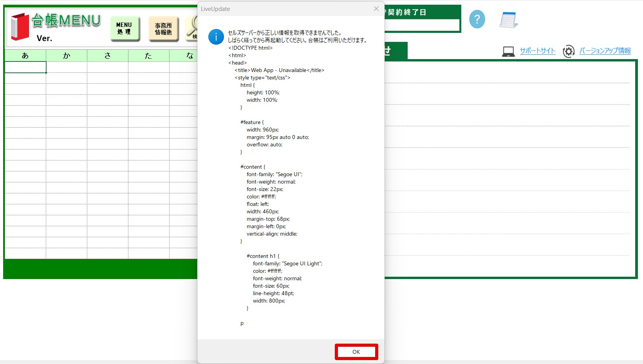Click the 'Ver.' label text
This screenshot has width=643, height=364.
click(44, 38)
